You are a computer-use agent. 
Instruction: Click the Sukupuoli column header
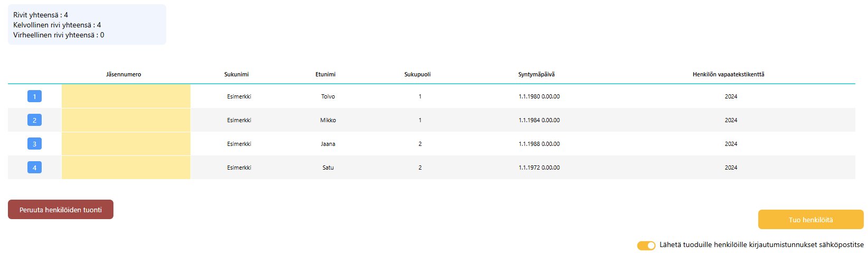417,74
